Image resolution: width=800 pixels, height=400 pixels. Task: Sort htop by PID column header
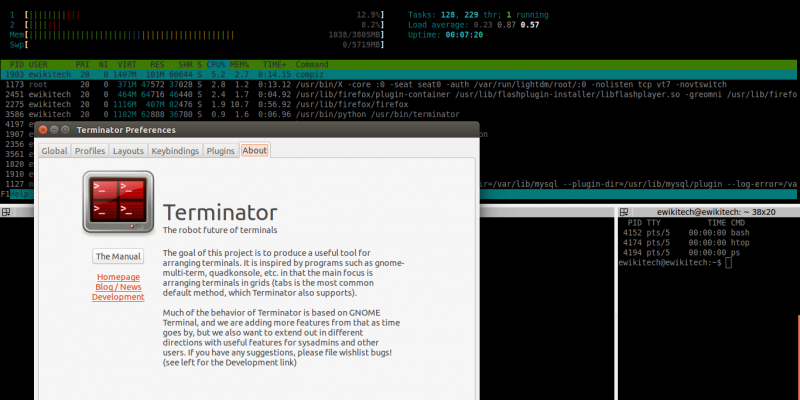tap(17, 64)
